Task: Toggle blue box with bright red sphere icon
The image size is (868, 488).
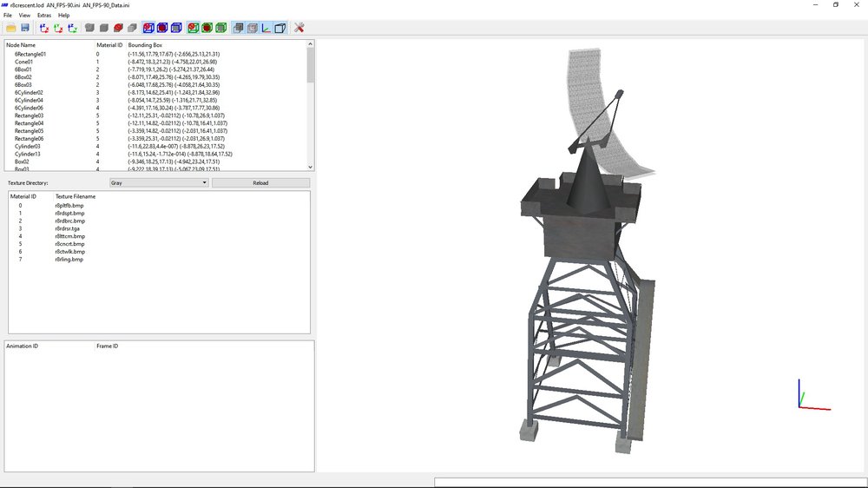Action: (148, 28)
